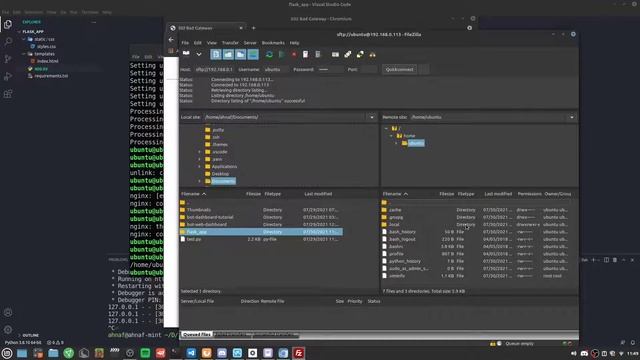
Task: Toggle the local directory tree display
Action: point(228,54)
